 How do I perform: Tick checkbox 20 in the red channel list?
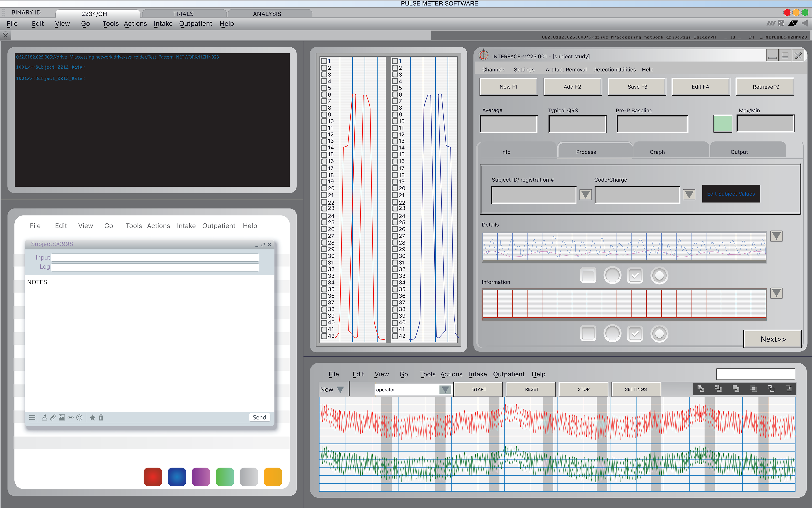pos(324,188)
